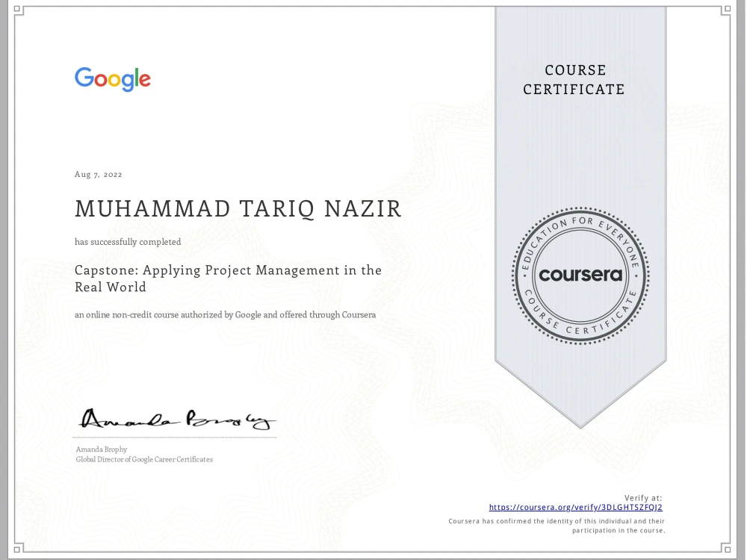Open the coursera.org verify link

point(575,508)
